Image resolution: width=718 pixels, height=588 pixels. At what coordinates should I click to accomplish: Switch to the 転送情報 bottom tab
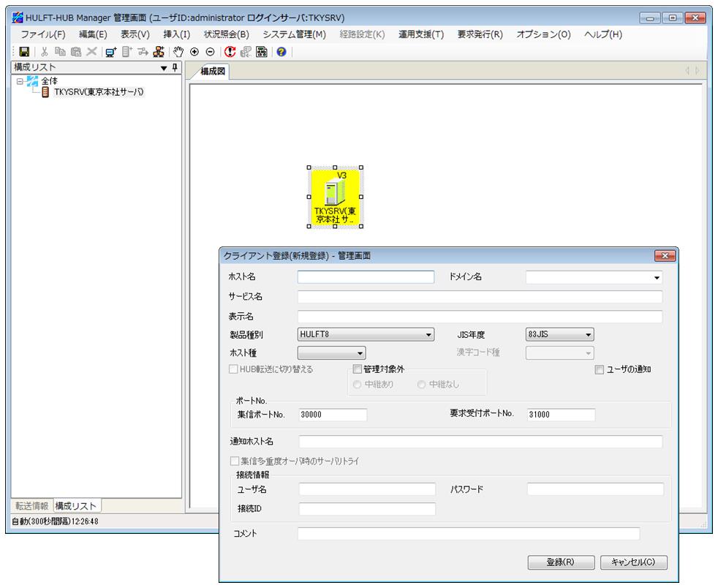31,506
